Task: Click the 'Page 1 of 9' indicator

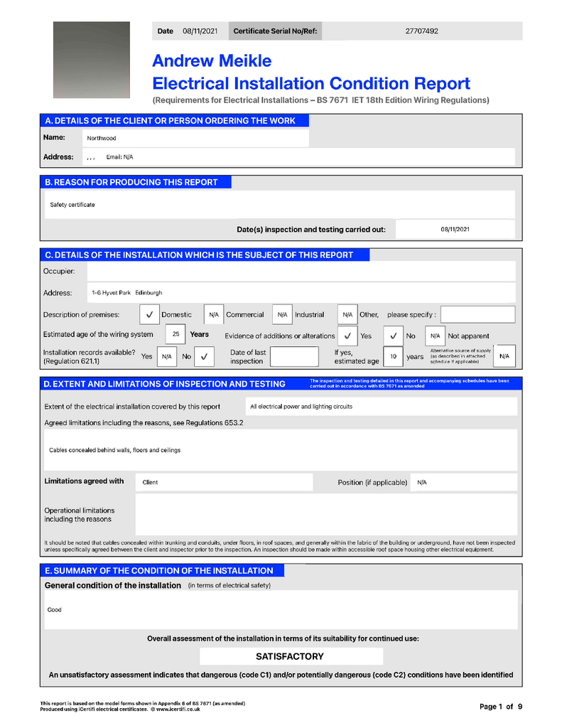Action: (501, 707)
